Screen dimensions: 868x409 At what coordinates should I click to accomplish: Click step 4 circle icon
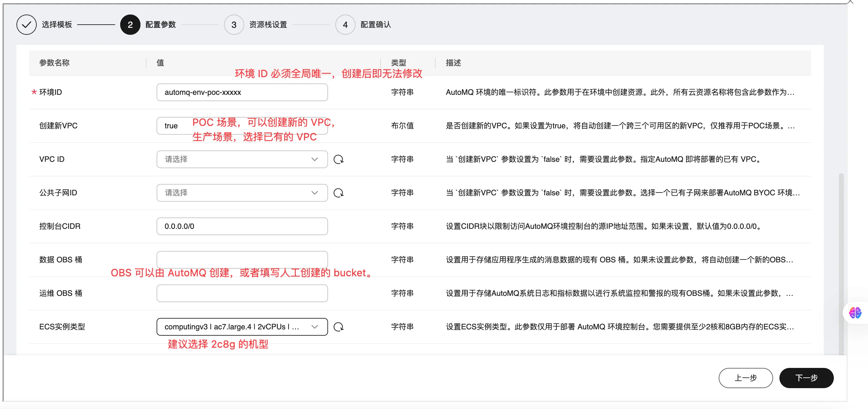pos(345,25)
